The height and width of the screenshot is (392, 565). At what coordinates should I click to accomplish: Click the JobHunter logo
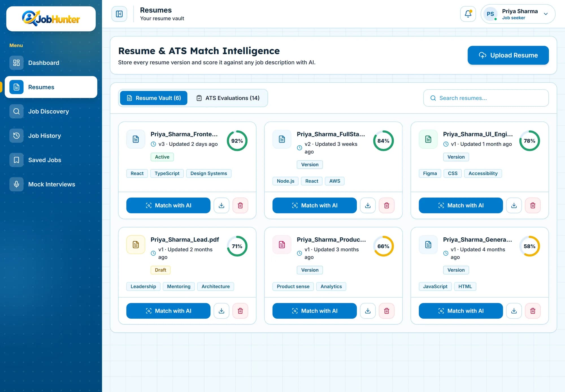(51, 19)
